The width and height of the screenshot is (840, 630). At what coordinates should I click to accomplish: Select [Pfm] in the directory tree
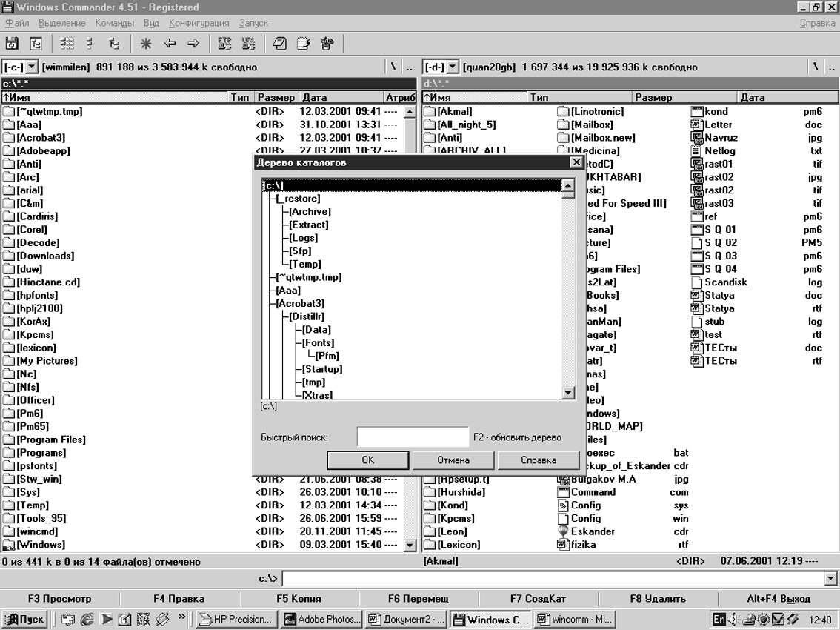point(327,356)
